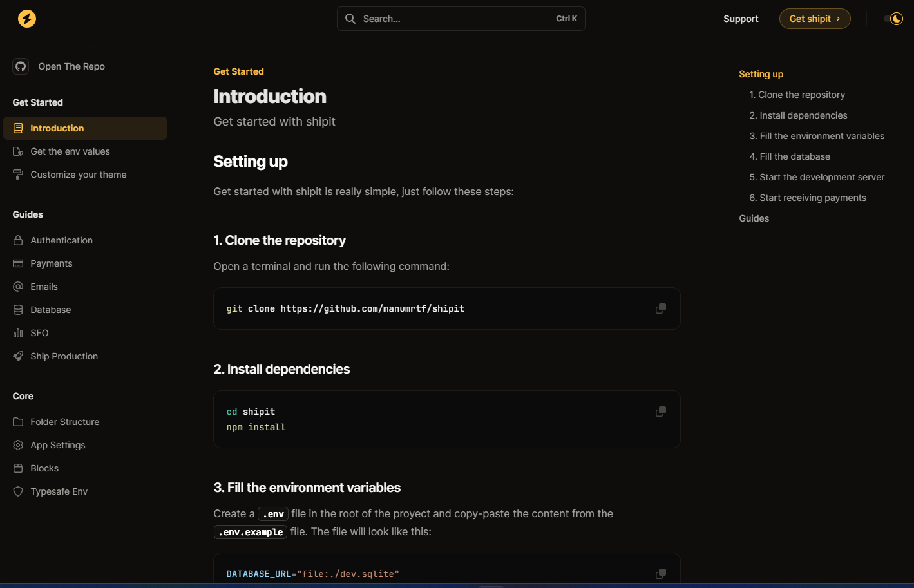Click the GitHub icon beside Open The Repo
This screenshot has width=914, height=588.
(21, 66)
